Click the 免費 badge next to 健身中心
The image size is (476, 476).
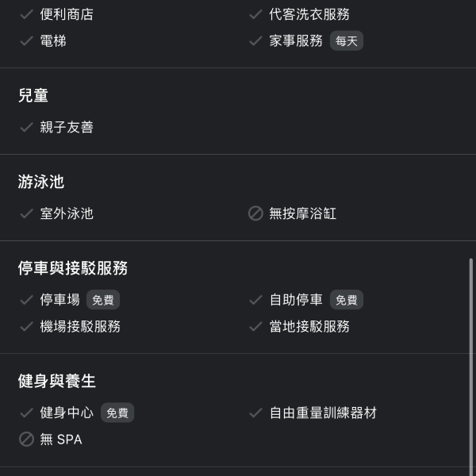pyautogui.click(x=117, y=413)
